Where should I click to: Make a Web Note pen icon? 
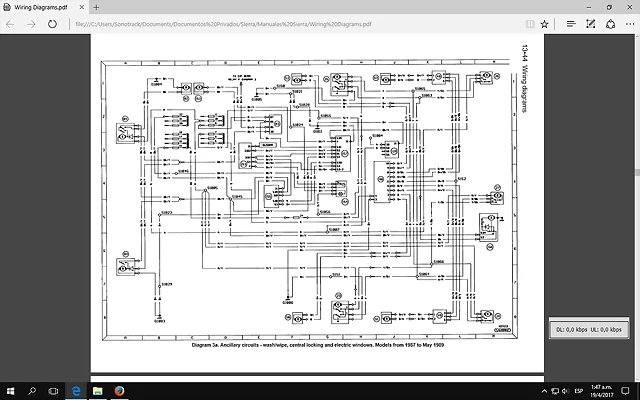591,24
